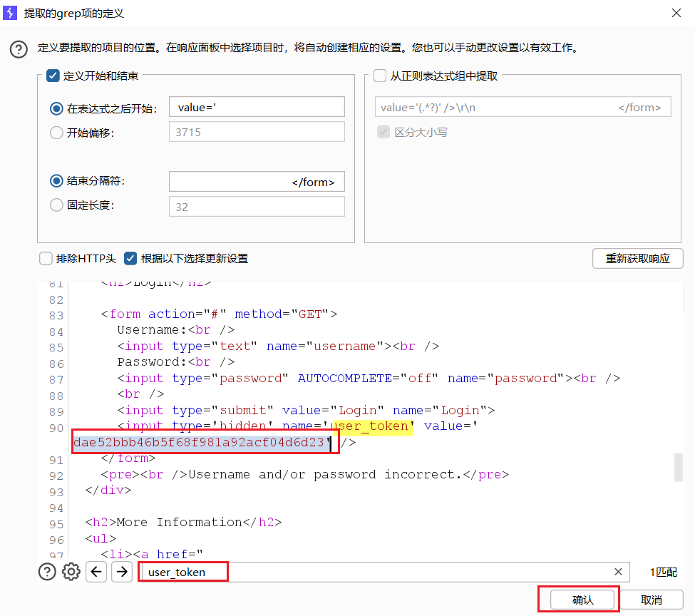Enable the 排除HTTP头 checkbox

pyautogui.click(x=46, y=258)
